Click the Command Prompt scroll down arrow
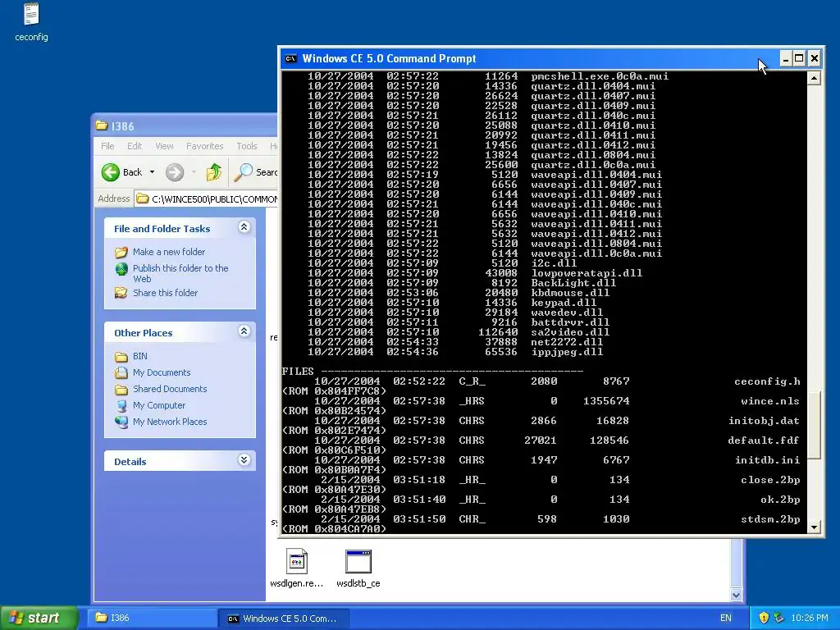This screenshot has width=840, height=630. pyautogui.click(x=814, y=527)
